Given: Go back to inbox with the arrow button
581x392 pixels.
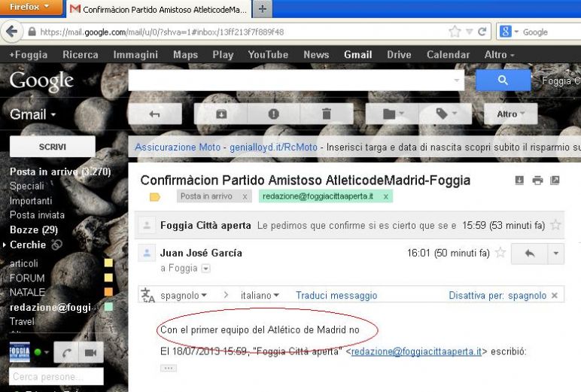Looking at the screenshot, I should pyautogui.click(x=155, y=114).
